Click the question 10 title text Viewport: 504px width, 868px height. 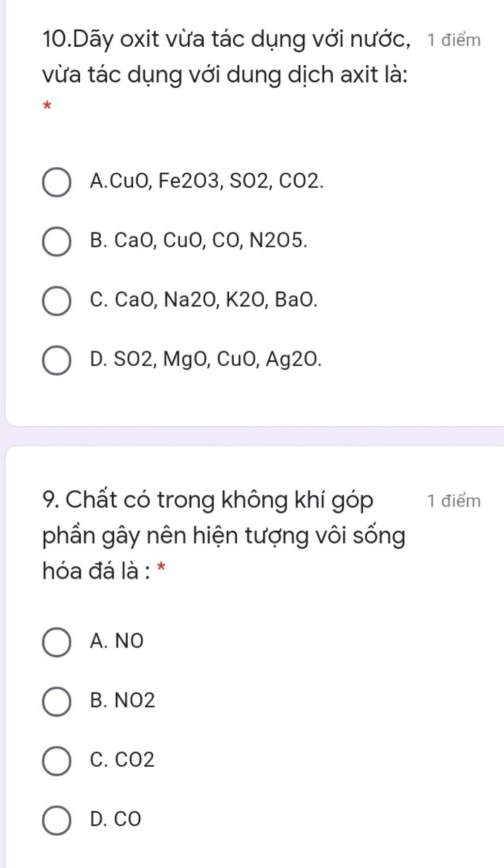(x=227, y=57)
